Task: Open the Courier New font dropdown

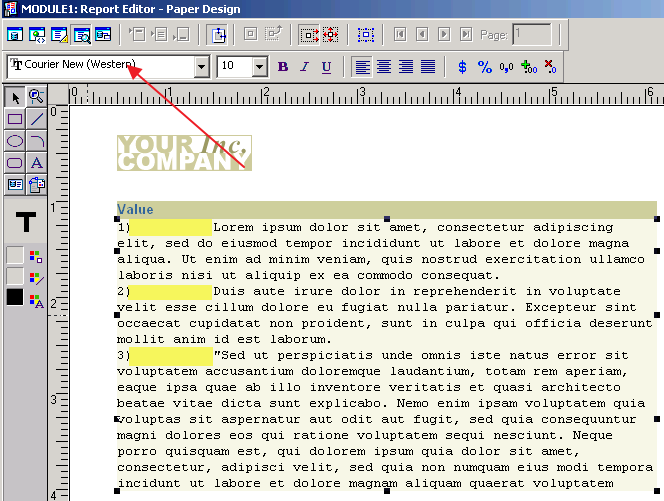Action: pyautogui.click(x=201, y=67)
